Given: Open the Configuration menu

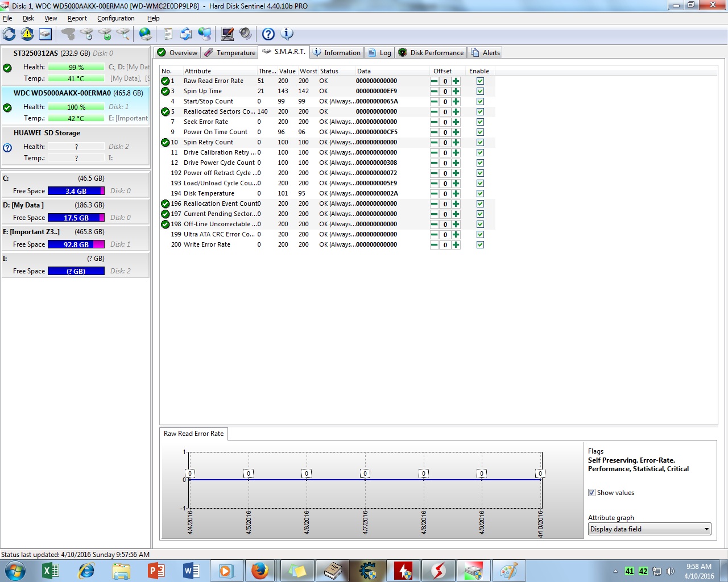Looking at the screenshot, I should tap(116, 18).
